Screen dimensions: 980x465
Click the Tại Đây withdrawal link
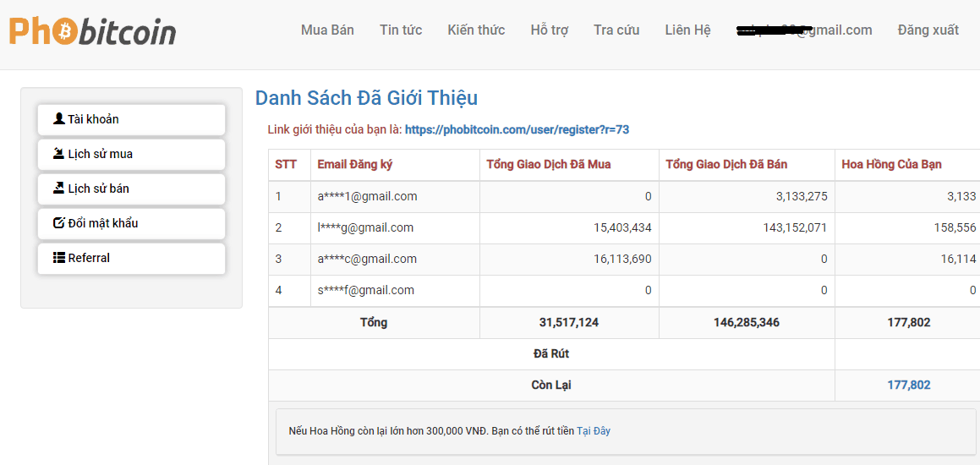pos(593,431)
